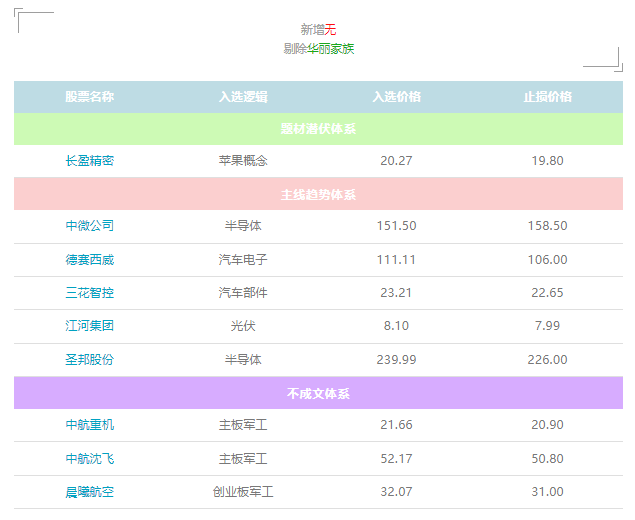Select the 23.21 entry price cell

click(396, 293)
